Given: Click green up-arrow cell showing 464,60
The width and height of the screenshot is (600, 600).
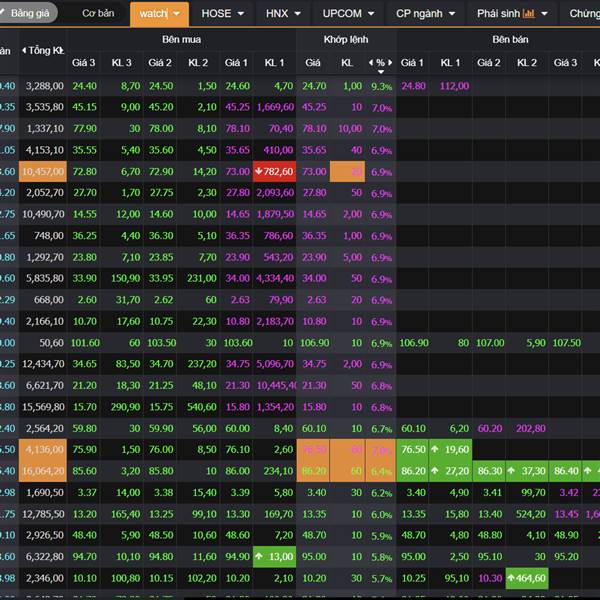Looking at the screenshot, I should point(527,578).
